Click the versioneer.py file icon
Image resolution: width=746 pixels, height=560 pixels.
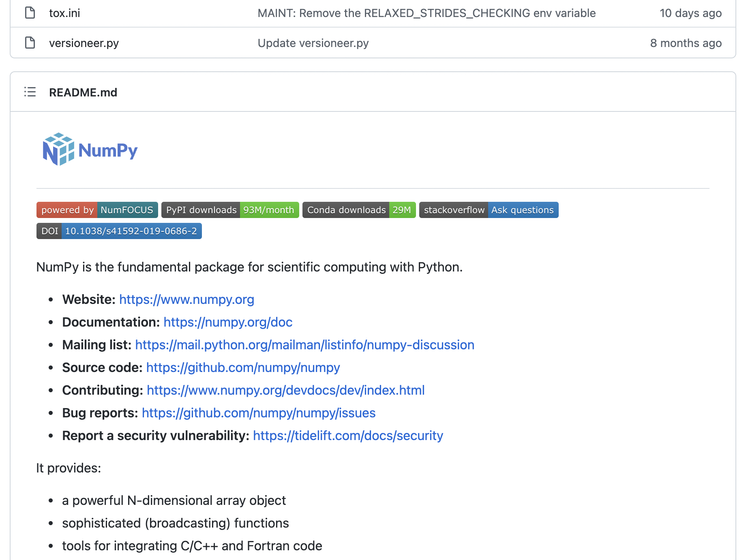point(30,43)
